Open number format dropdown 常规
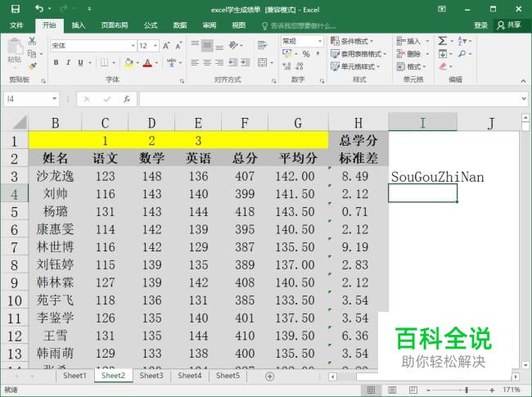532x397 pixels. click(319, 41)
